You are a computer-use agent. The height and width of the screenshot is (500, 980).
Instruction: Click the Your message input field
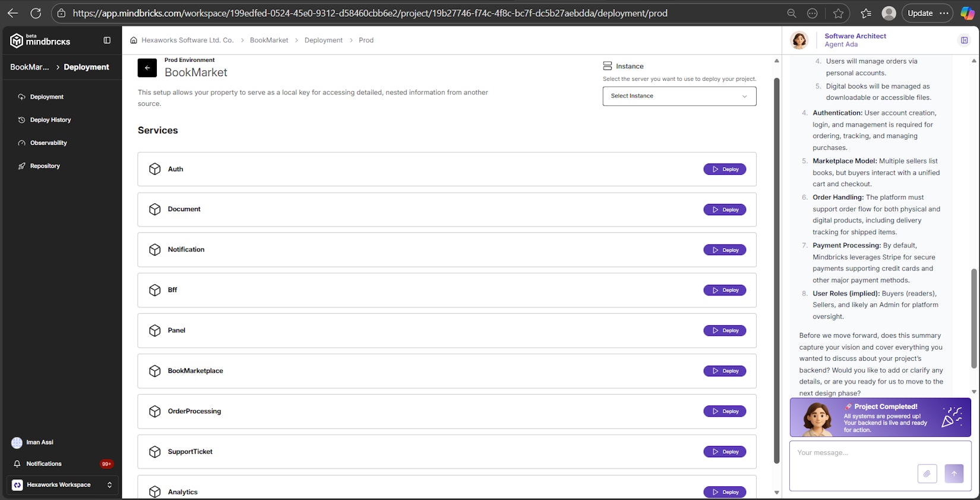point(855,453)
